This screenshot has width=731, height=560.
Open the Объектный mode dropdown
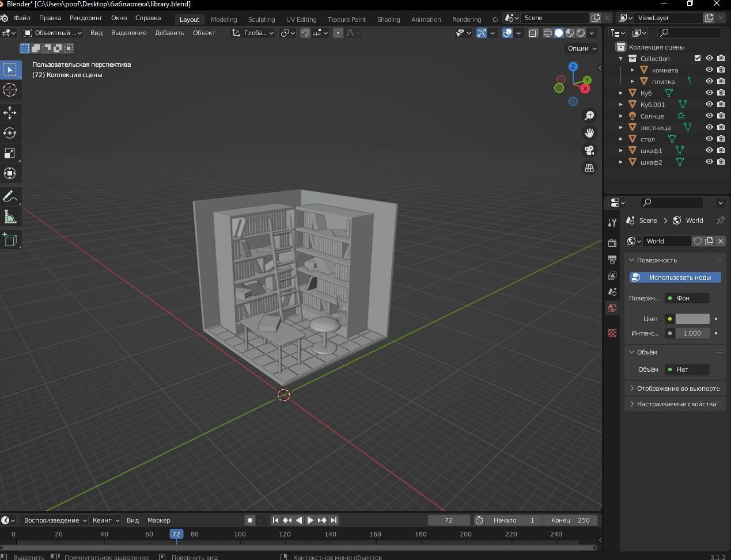[x=52, y=33]
